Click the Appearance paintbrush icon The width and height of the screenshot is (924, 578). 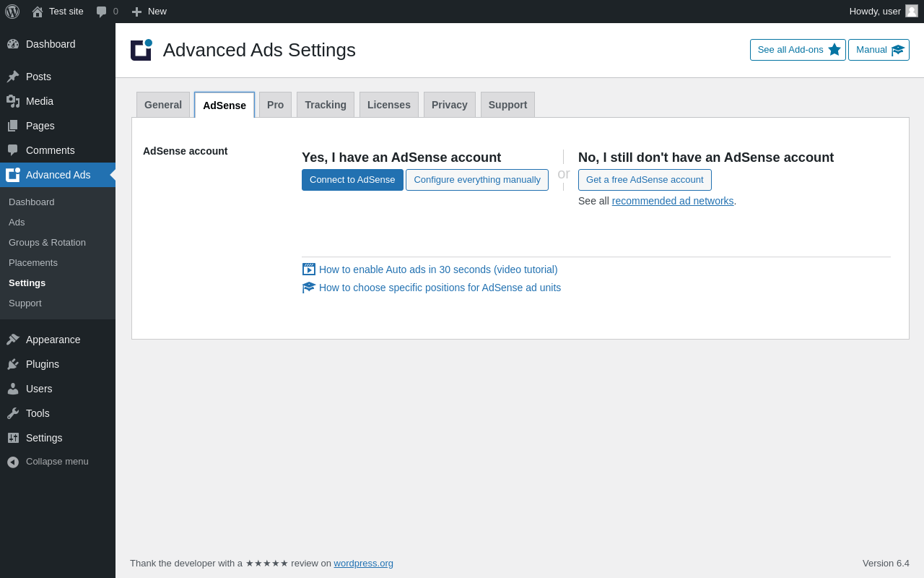tap(13, 340)
